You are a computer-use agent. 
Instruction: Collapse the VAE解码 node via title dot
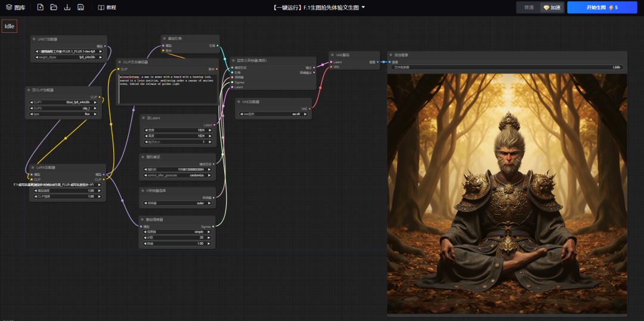point(333,55)
